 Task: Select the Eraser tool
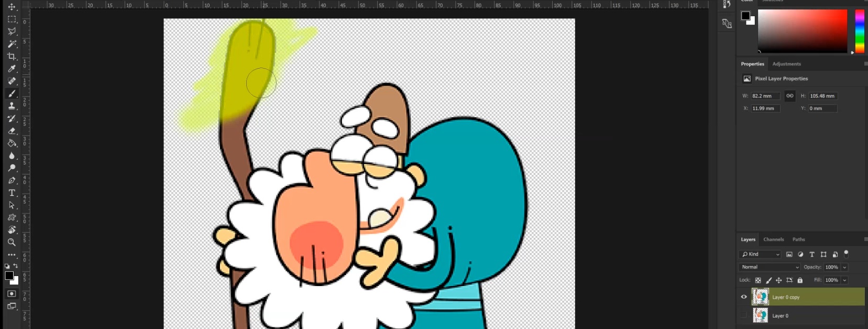click(12, 131)
